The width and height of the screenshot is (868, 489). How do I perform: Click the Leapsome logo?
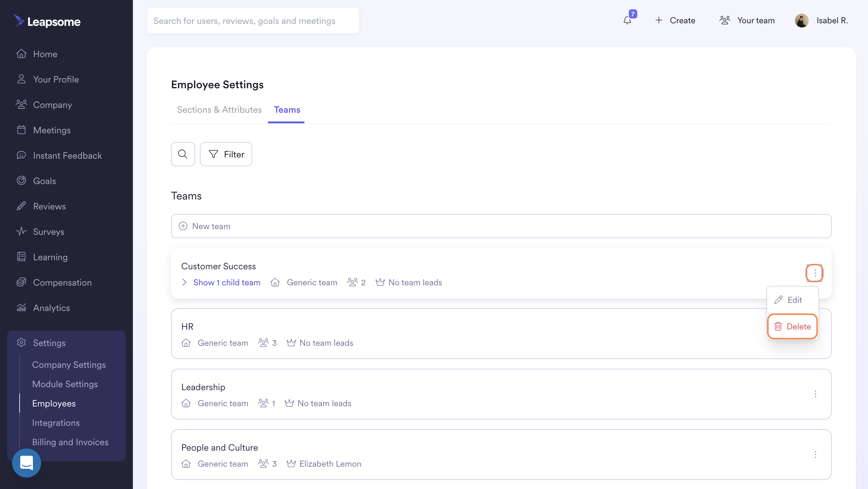pyautogui.click(x=47, y=21)
